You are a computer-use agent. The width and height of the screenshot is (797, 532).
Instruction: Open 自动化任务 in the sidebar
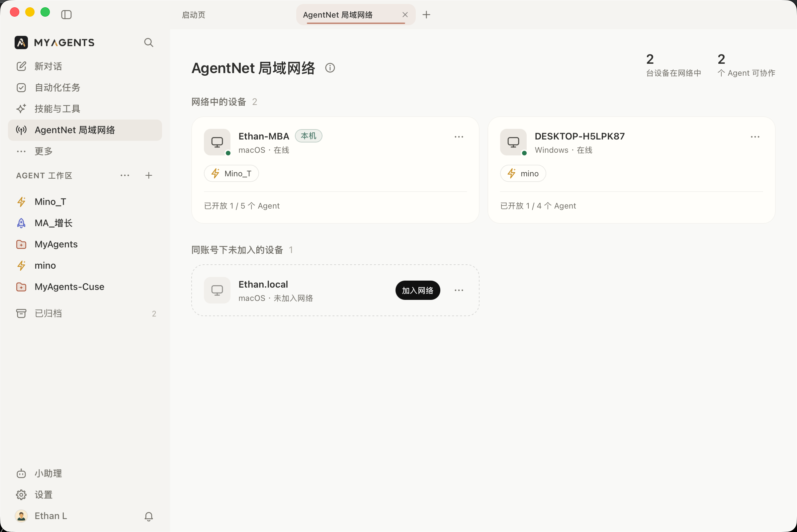tap(85, 88)
